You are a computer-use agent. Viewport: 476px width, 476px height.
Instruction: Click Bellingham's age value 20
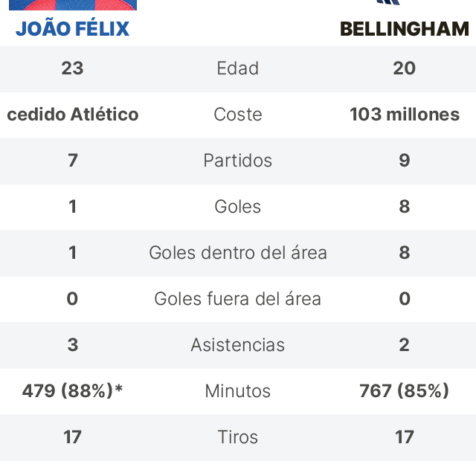click(405, 68)
